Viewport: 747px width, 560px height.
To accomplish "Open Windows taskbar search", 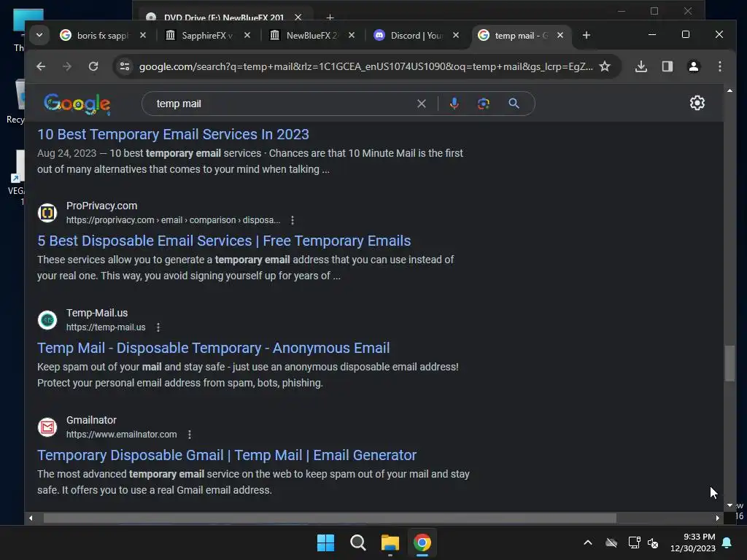I will click(x=357, y=542).
